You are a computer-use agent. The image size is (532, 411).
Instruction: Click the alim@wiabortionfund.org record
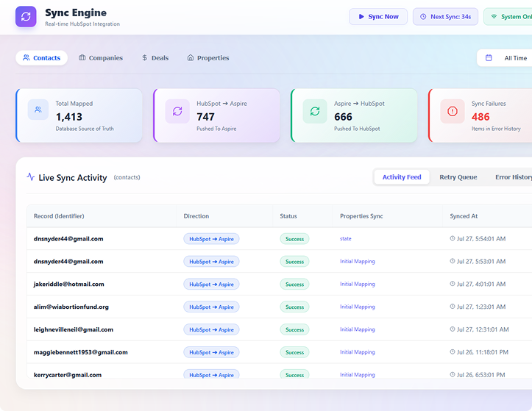(x=71, y=307)
